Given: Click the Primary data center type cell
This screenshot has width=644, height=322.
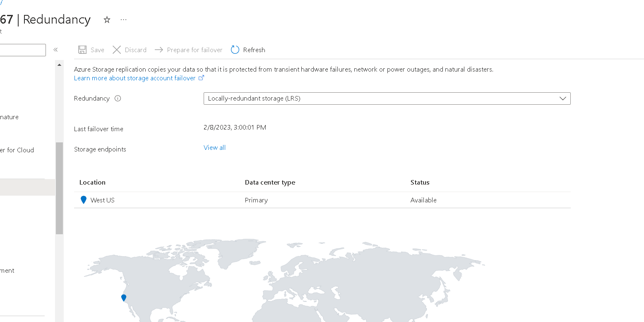Looking at the screenshot, I should click(256, 200).
